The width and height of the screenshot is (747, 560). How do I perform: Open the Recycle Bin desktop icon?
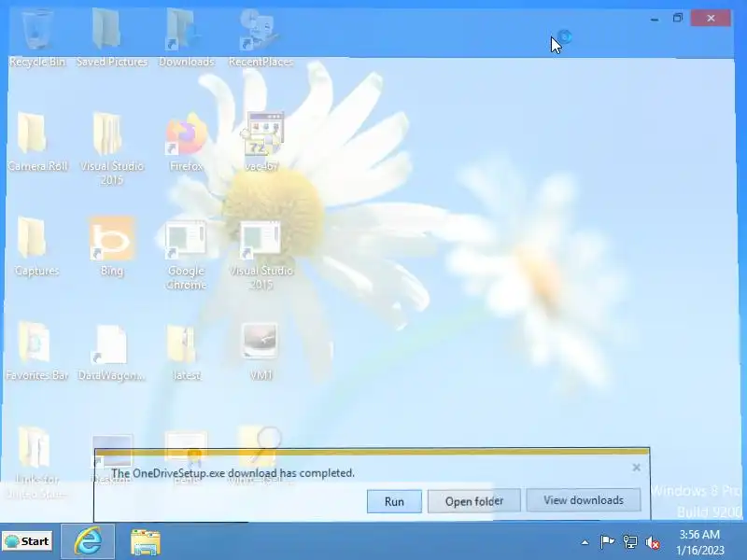coord(36,38)
